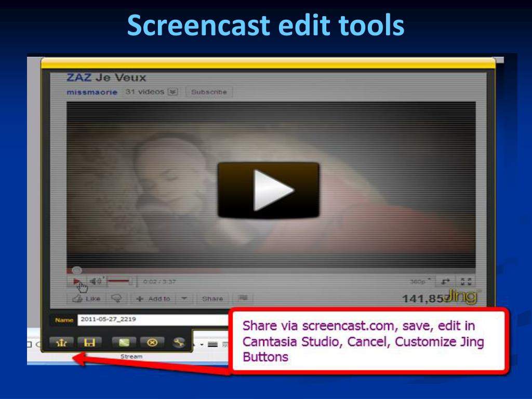
Task: Click the Name field containing 2011-05-27_2219
Action: pyautogui.click(x=153, y=320)
